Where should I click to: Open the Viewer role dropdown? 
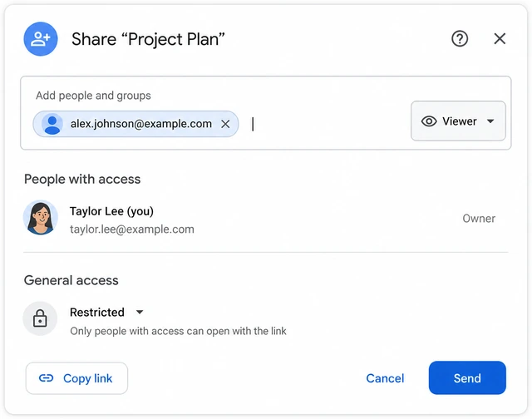click(458, 121)
